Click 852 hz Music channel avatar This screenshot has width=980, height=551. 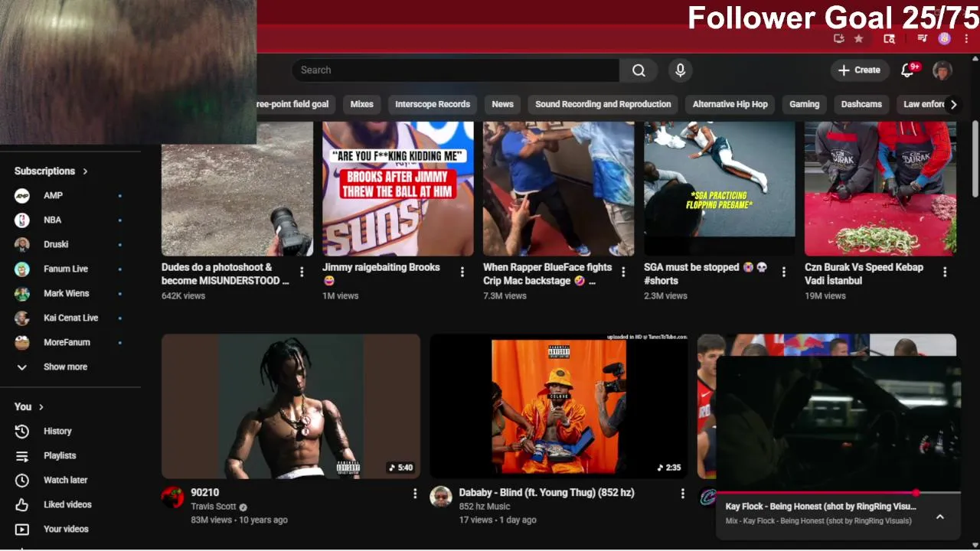point(441,497)
